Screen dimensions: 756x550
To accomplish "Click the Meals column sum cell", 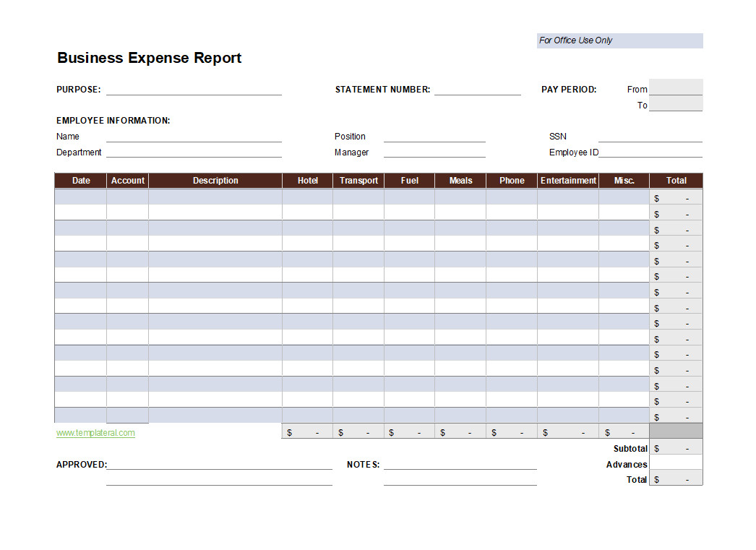I will pyautogui.click(x=461, y=431).
